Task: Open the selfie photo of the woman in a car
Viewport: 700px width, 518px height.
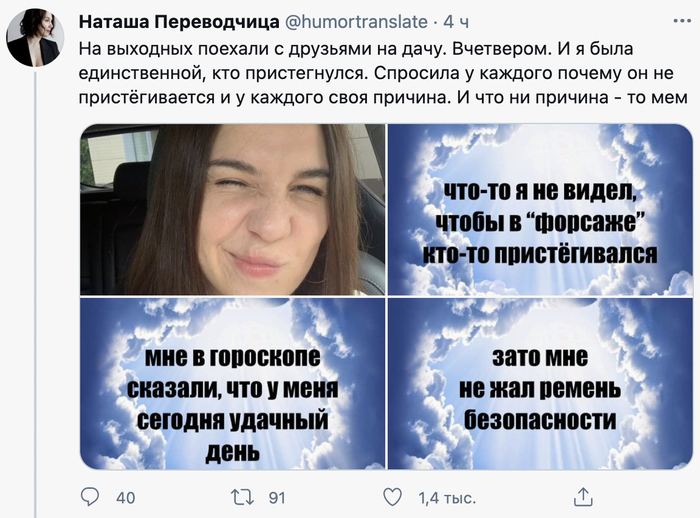Action: [x=233, y=209]
